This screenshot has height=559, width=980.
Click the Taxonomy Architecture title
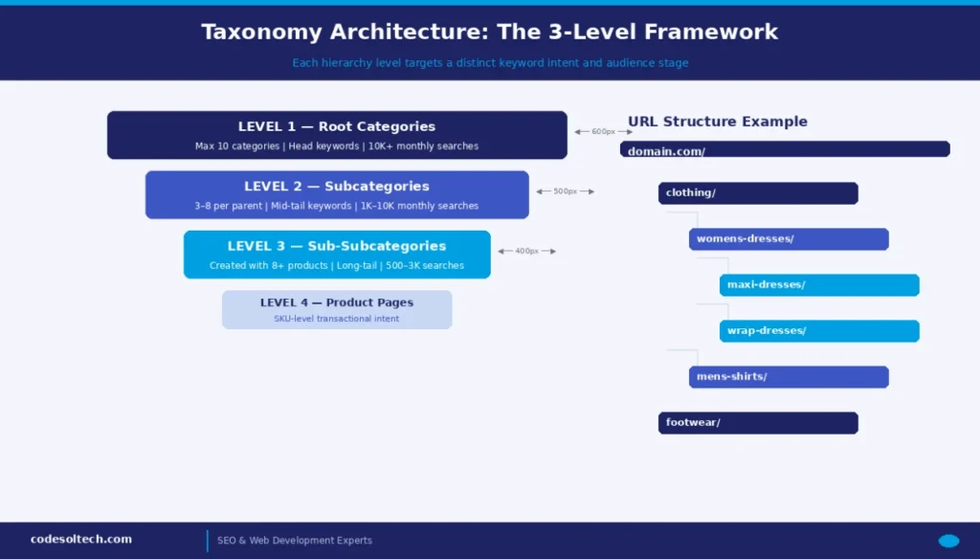[489, 31]
